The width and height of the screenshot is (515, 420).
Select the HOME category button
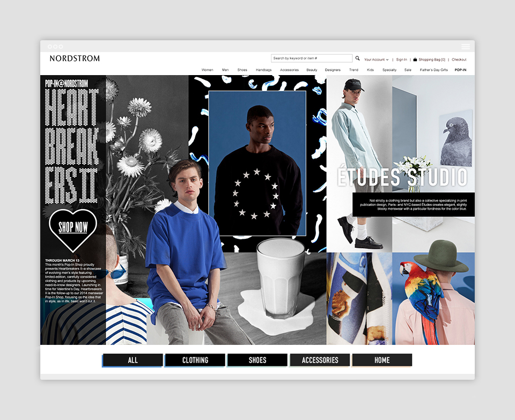[x=382, y=360]
